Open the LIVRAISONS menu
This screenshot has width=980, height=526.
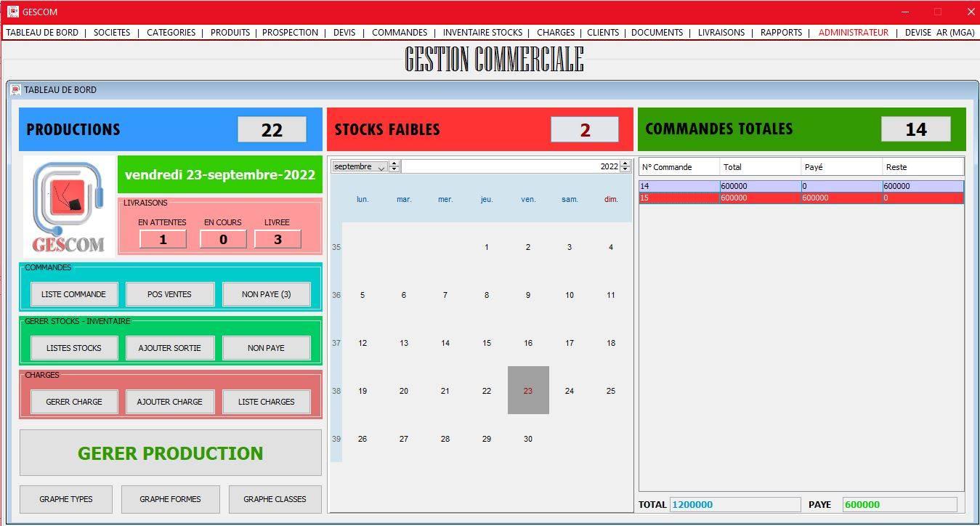721,33
